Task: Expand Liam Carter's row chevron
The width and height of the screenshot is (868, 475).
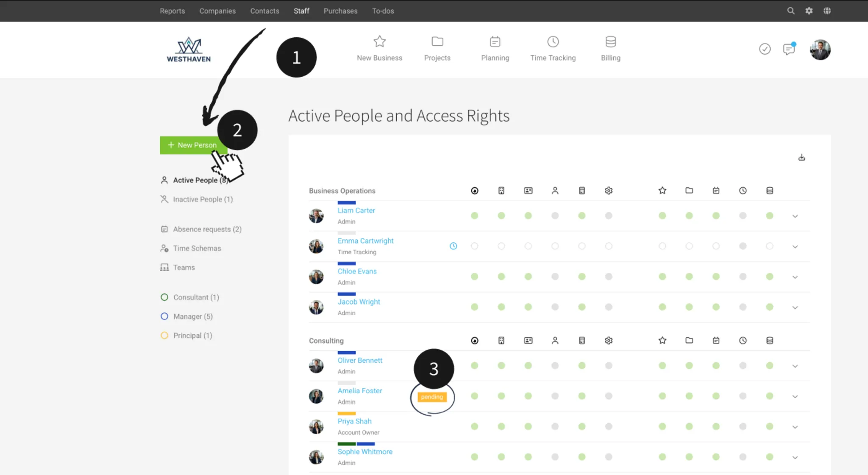Action: [x=795, y=216]
